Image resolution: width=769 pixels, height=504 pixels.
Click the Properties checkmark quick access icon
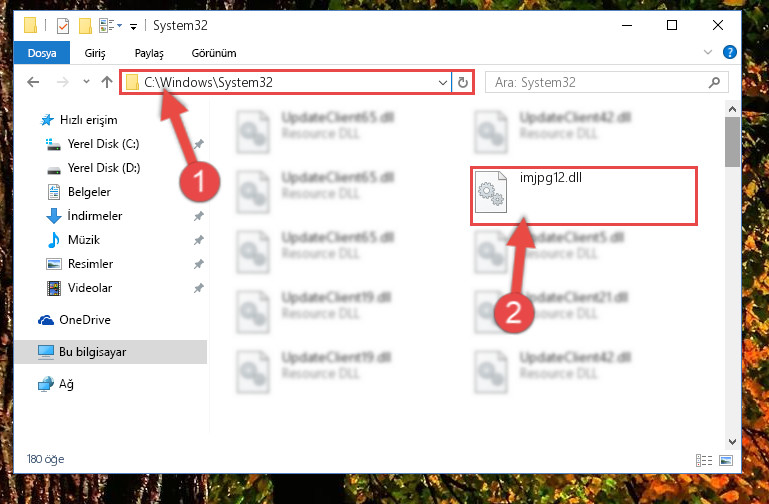[63, 25]
